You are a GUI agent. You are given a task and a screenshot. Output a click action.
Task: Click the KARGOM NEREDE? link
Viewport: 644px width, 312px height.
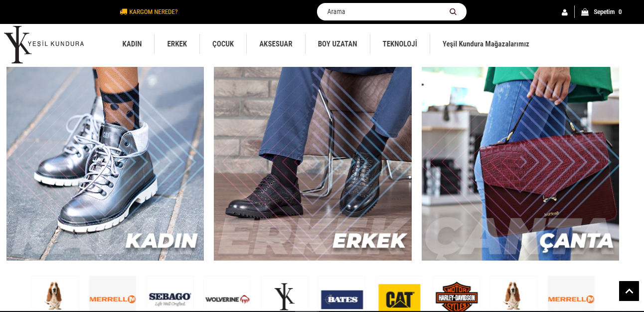point(154,11)
